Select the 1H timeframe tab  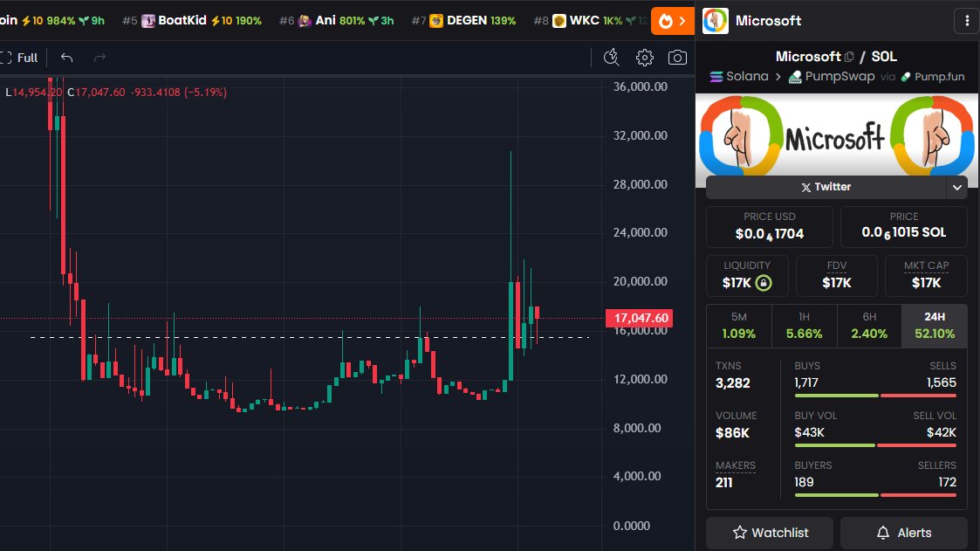click(x=804, y=326)
